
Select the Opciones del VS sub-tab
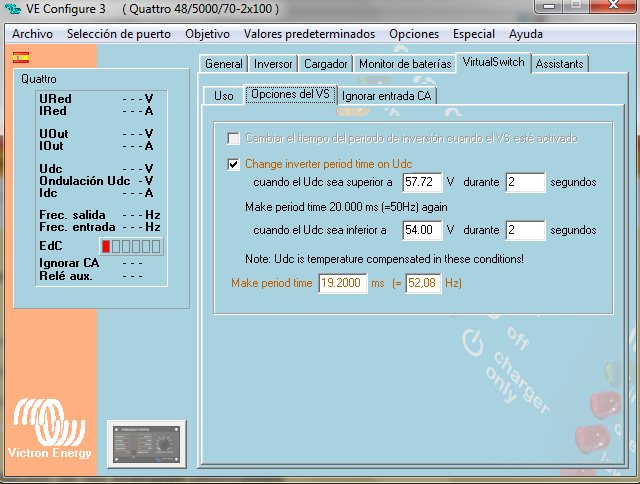point(290,94)
